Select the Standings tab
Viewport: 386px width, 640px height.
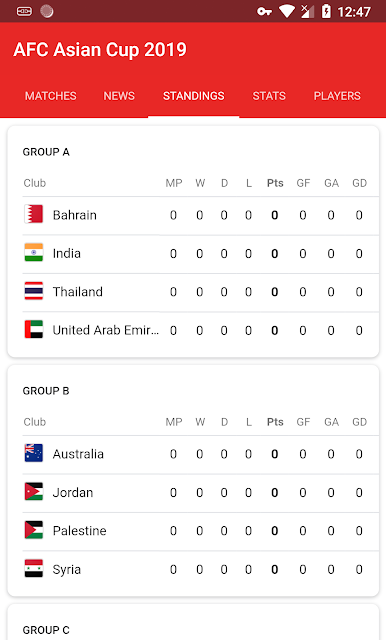(193, 96)
